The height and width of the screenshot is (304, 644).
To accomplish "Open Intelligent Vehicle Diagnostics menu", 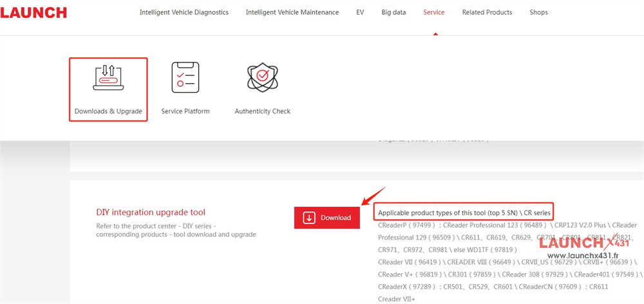I will point(184,12).
